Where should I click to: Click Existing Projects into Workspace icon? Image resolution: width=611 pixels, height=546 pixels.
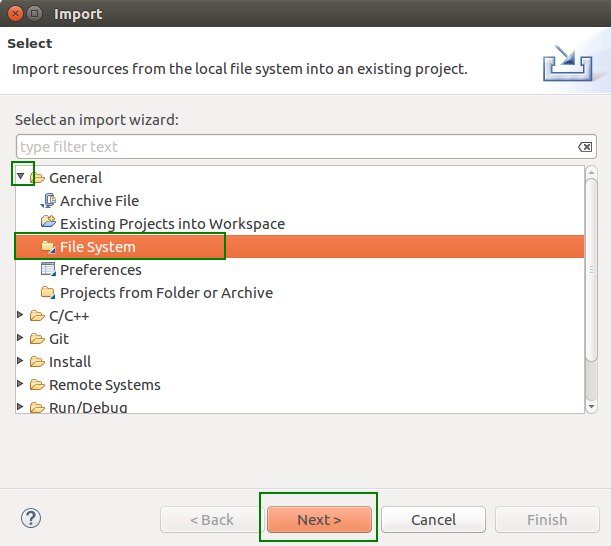[x=47, y=224]
